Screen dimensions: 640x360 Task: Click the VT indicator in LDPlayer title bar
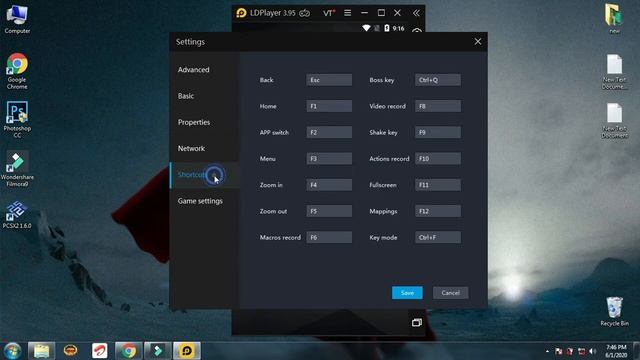click(x=329, y=13)
